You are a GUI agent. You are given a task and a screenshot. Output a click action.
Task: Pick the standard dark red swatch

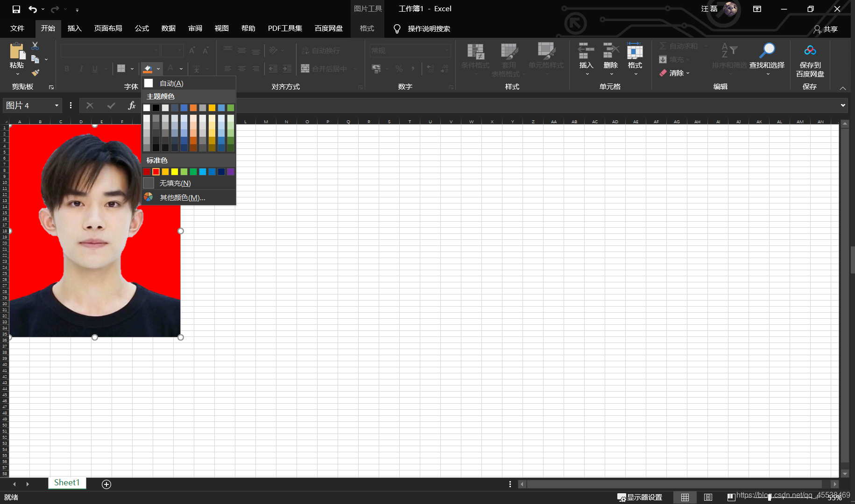147,172
